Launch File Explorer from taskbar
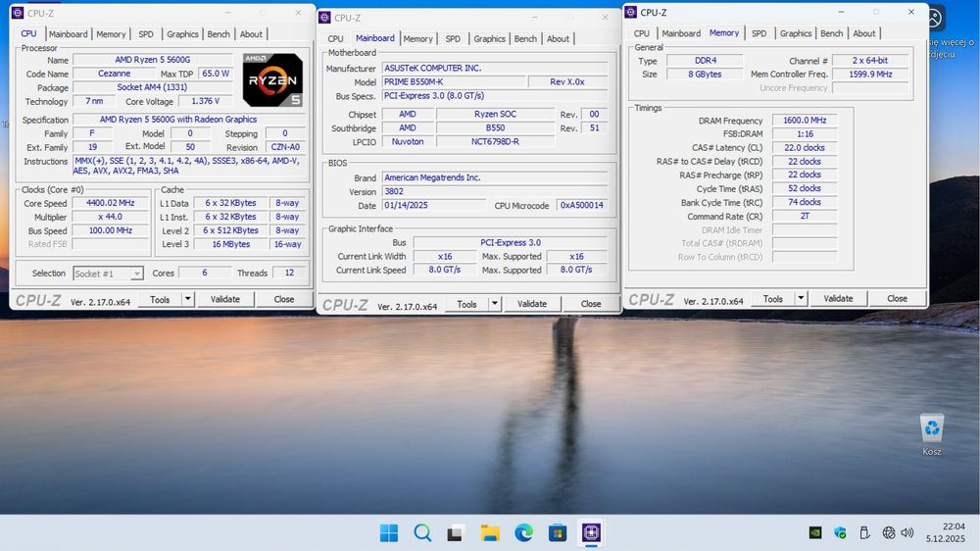This screenshot has width=980, height=551. point(490,533)
